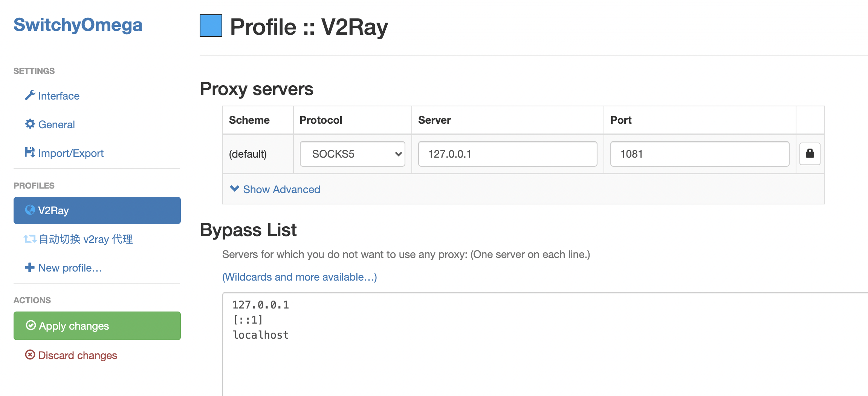The image size is (868, 396).
Task: Click the lock authentication button
Action: pyautogui.click(x=810, y=154)
